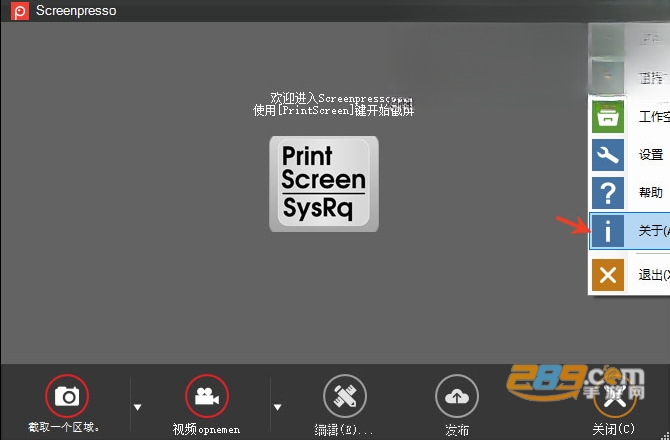The image size is (670, 440).
Task: Open the dropdown arrow beside the camera
Action: click(137, 407)
